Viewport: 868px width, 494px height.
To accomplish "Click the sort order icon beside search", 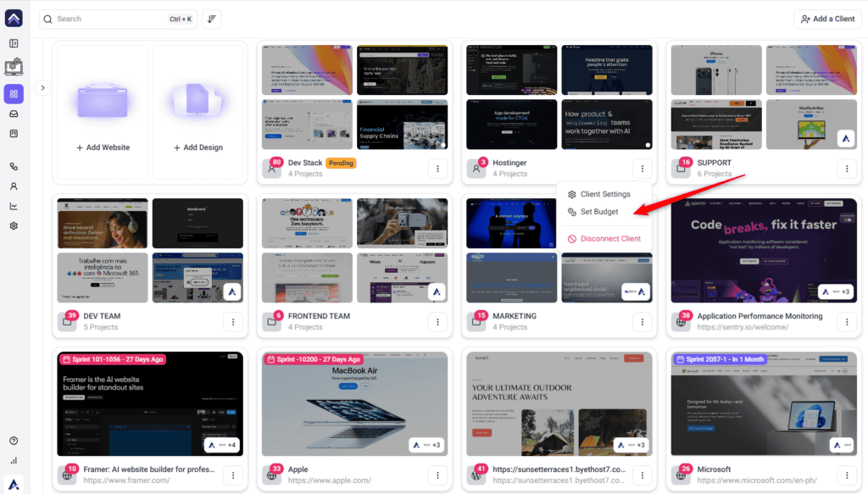I will (x=211, y=19).
